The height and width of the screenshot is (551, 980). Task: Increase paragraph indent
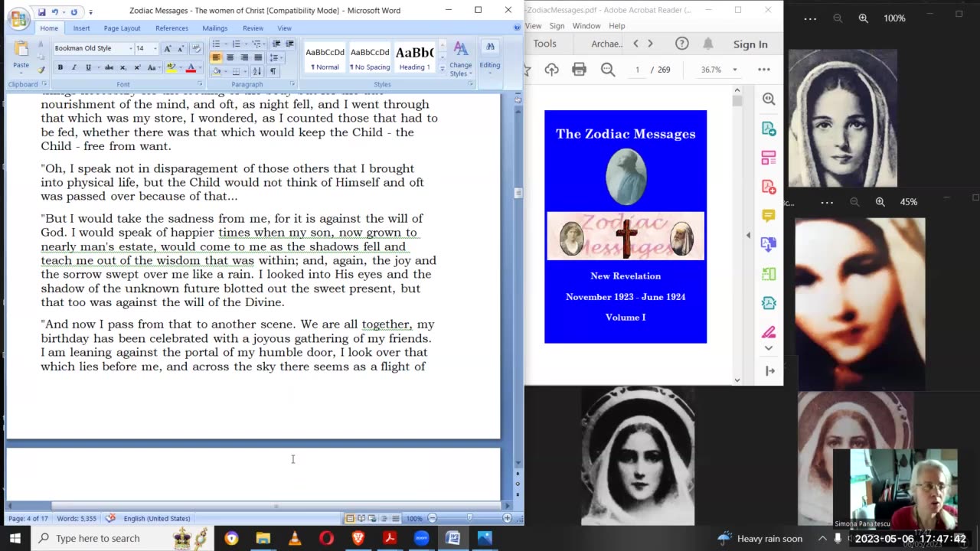[x=289, y=44]
